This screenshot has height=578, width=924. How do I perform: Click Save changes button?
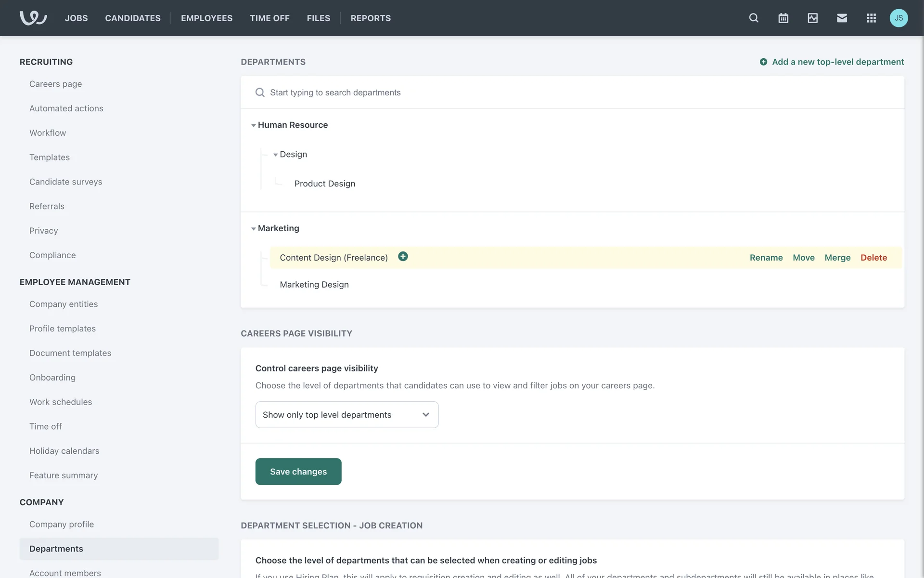click(x=298, y=472)
